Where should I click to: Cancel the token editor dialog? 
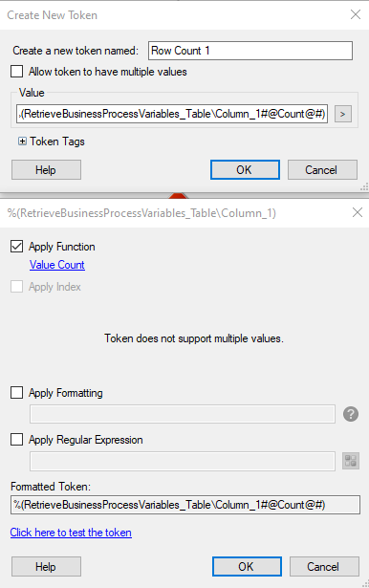coord(324,566)
